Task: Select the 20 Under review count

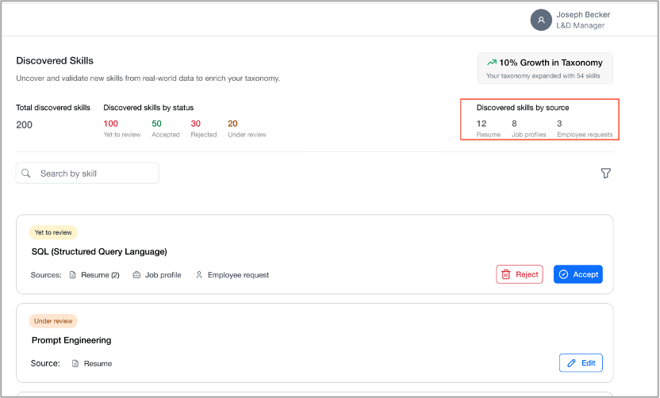Action: pyautogui.click(x=233, y=124)
